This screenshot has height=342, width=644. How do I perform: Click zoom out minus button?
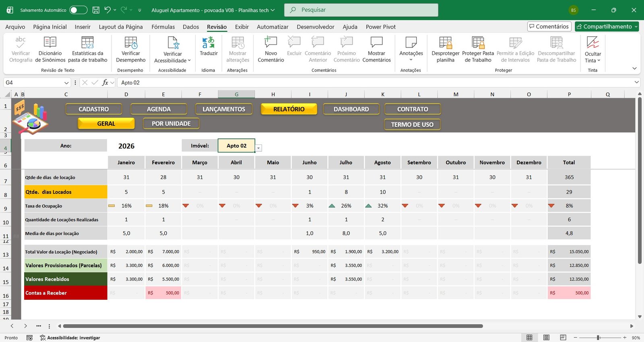[576, 338]
